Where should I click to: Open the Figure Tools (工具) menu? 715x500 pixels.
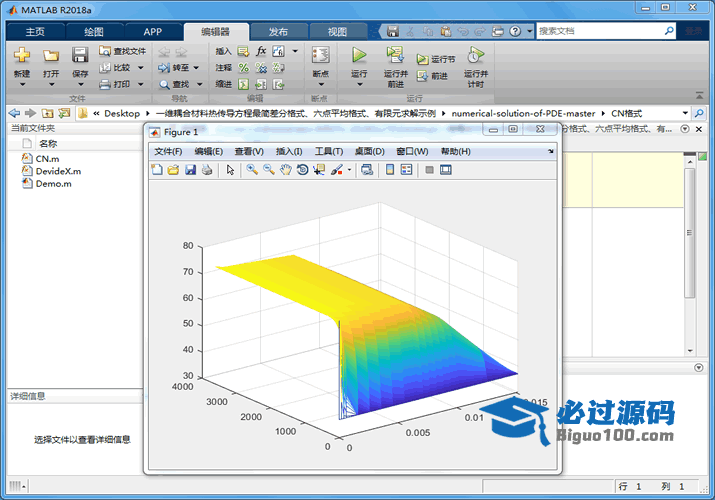click(329, 151)
